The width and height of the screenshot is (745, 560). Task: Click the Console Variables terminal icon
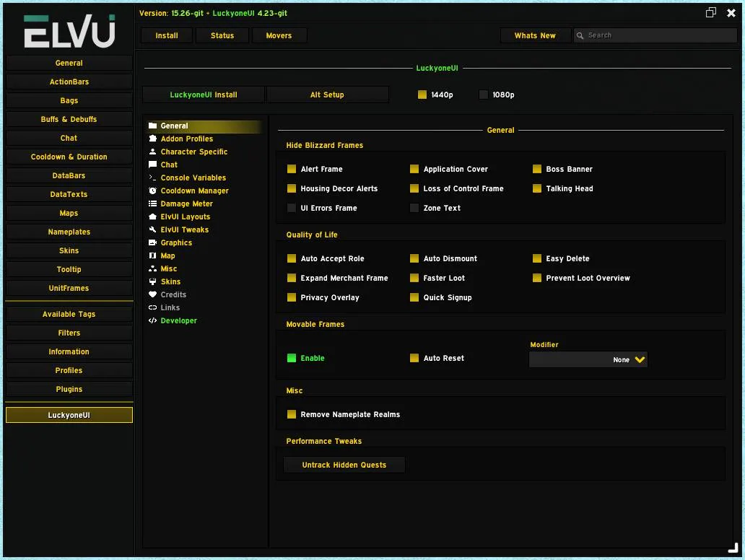tap(152, 178)
